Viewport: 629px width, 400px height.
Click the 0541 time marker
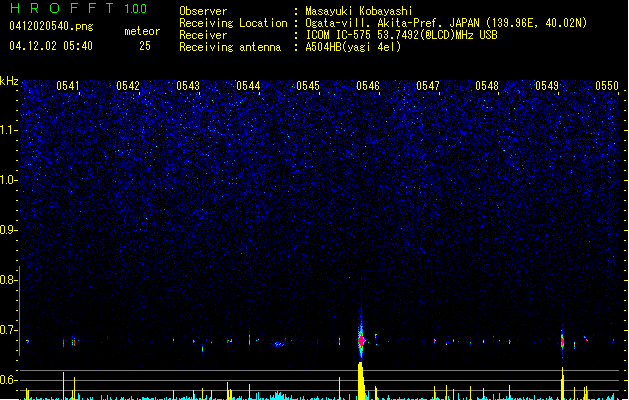click(x=68, y=85)
